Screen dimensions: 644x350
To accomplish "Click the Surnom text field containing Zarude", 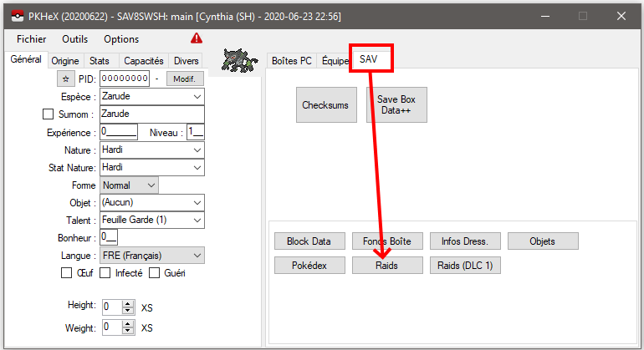I will click(152, 114).
